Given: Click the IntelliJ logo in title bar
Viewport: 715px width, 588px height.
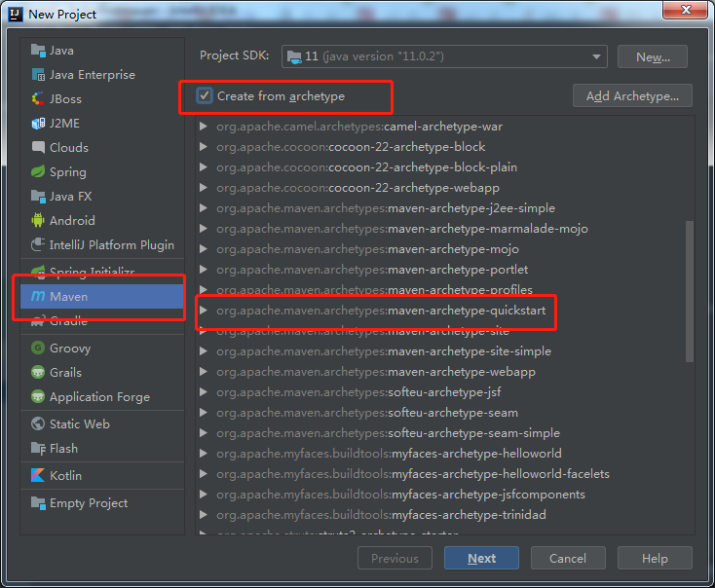Looking at the screenshot, I should 15,15.
